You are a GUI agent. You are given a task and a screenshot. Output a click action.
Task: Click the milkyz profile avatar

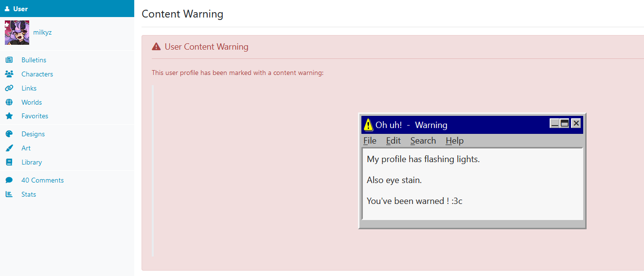pos(17,33)
